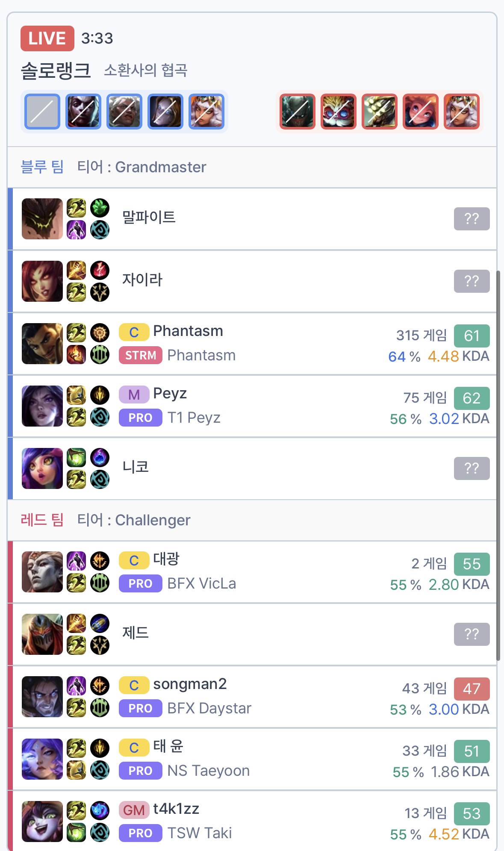Click the STRM badge beside Phantasm

(140, 355)
